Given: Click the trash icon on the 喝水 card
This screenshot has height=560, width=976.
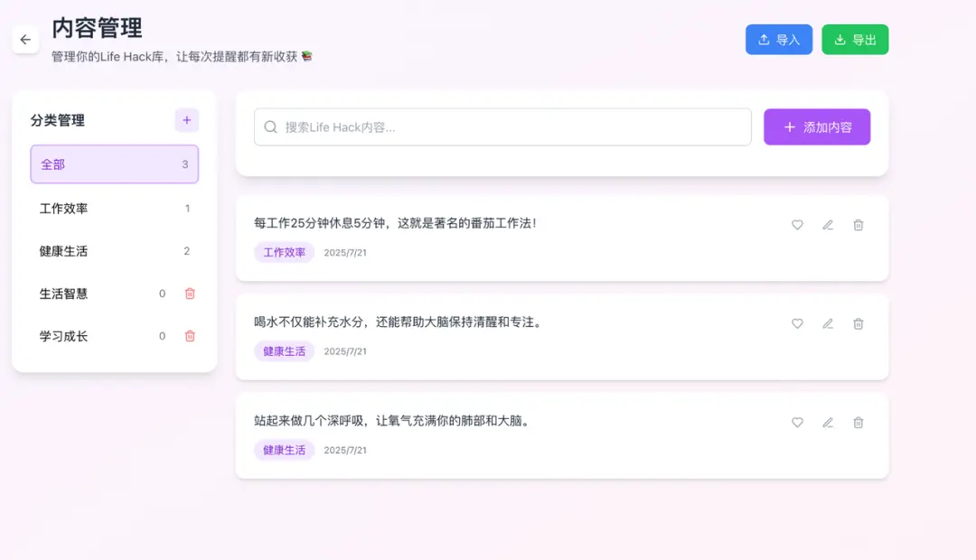Looking at the screenshot, I should coord(858,323).
